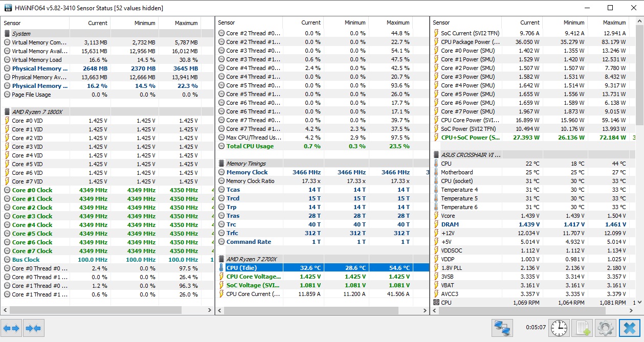Screen dimensions: 644x342
Task: Start logging with the sheet-plus icon
Action: click(582, 328)
